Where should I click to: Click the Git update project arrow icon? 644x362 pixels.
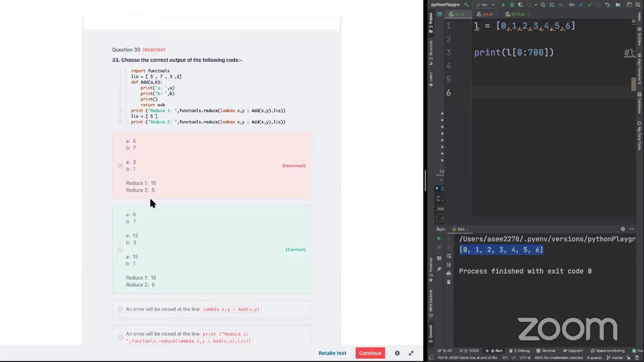(581, 5)
